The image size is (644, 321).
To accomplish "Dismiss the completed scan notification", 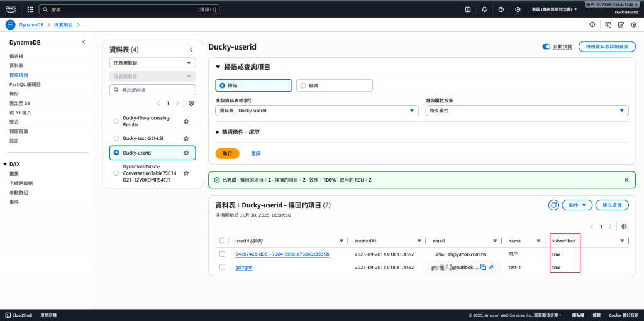I will click(x=626, y=180).
